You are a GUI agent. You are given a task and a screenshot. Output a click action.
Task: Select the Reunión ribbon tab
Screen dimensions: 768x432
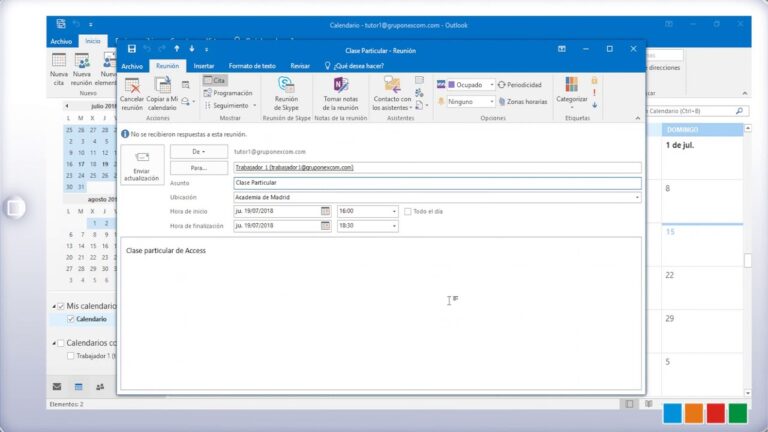pos(168,66)
